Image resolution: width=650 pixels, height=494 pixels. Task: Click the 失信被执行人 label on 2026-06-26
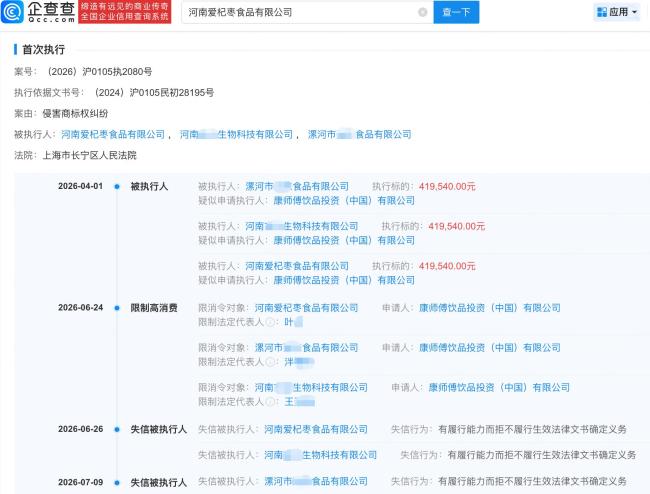158,429
